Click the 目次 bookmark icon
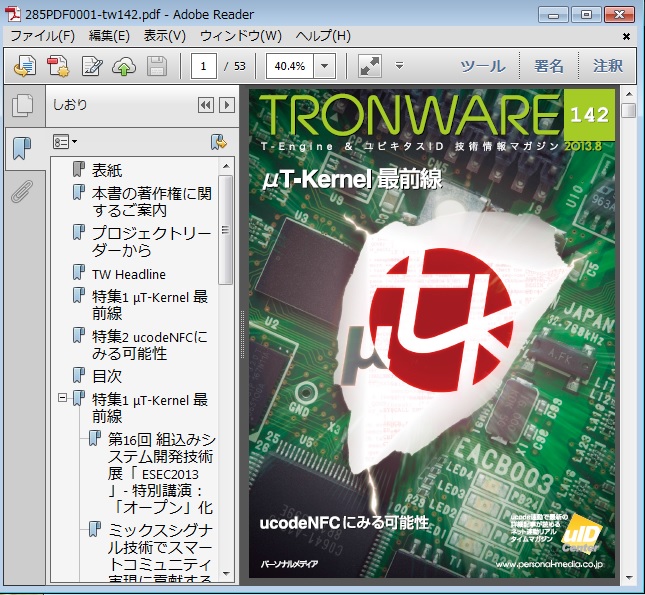 click(x=79, y=375)
